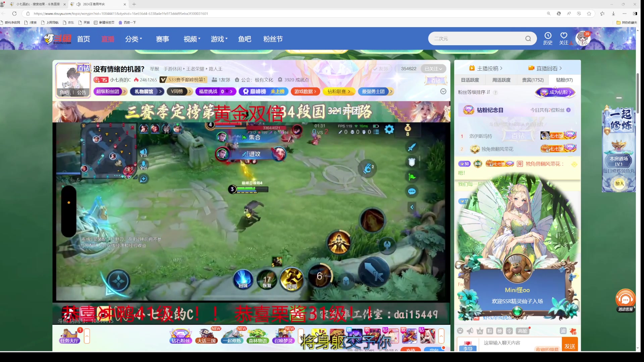The height and width of the screenshot is (362, 644).
Task: Open the 最强勇士团 button
Action: pyautogui.click(x=376, y=92)
